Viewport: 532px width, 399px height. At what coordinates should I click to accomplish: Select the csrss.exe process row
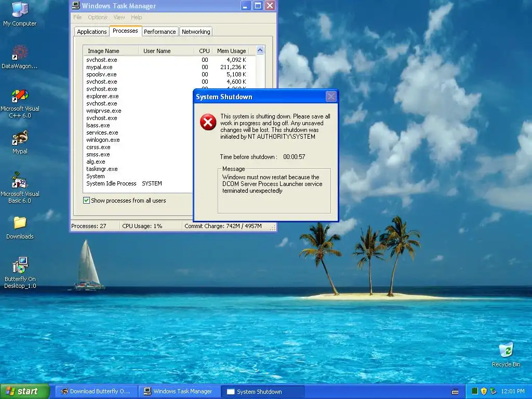coord(138,147)
